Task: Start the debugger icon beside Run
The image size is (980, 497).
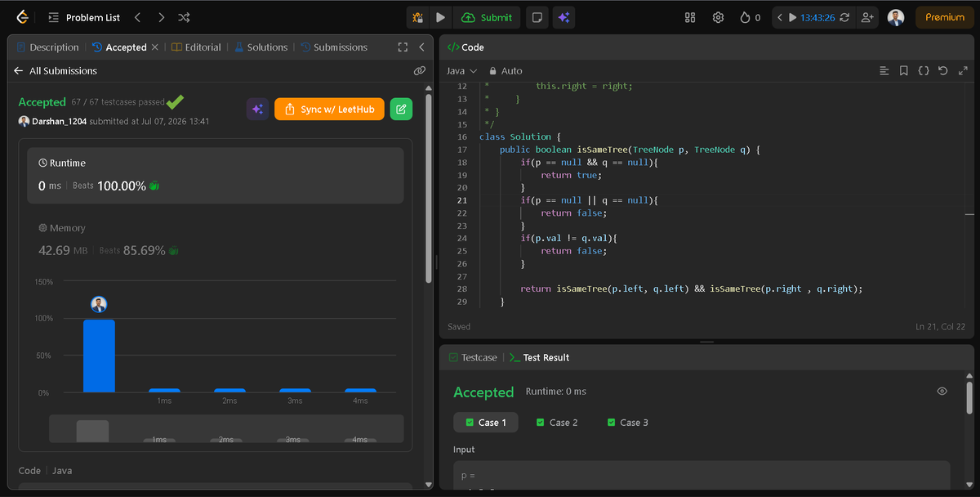Action: pyautogui.click(x=418, y=17)
